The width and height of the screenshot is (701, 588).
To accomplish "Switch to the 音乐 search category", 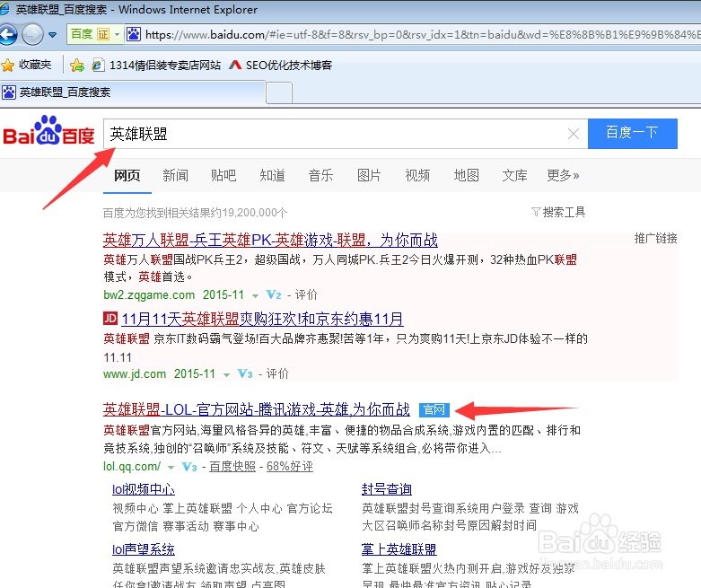I will click(320, 175).
